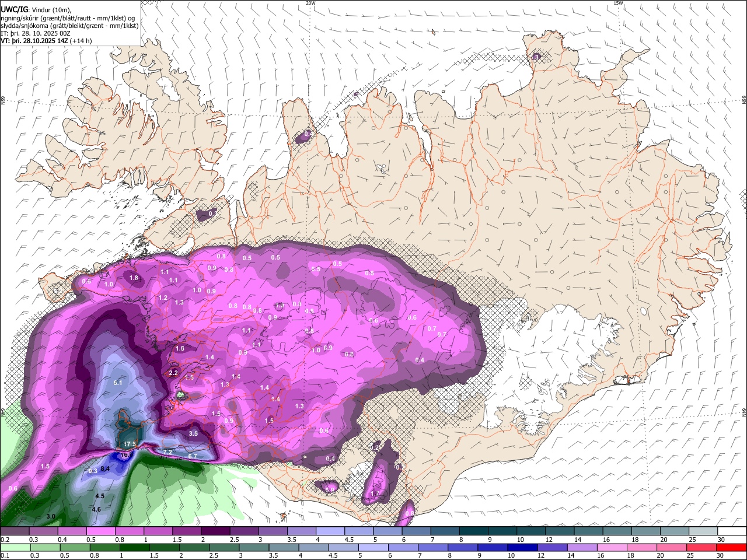Pick the light lavender 4–4.5 swatch in snow legend
This screenshot has width=747, height=560.
click(x=330, y=531)
